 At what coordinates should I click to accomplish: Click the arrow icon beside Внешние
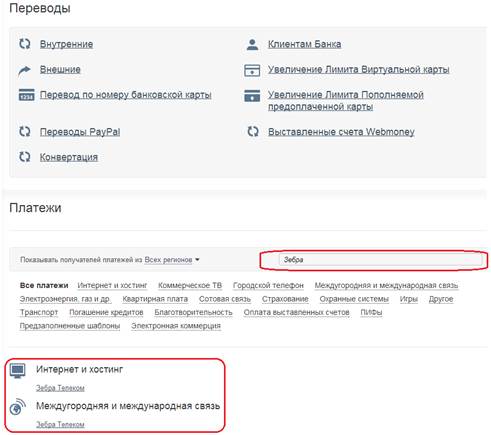[x=24, y=70]
